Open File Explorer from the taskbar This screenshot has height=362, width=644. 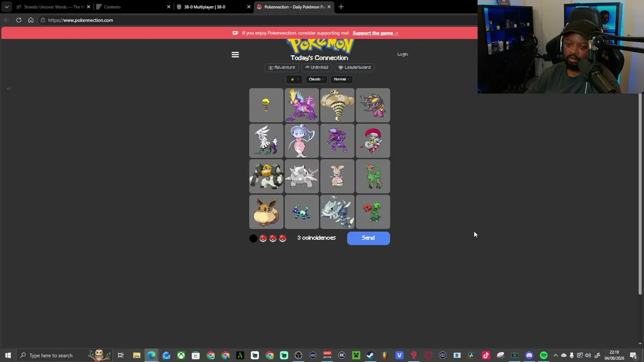[x=136, y=355]
